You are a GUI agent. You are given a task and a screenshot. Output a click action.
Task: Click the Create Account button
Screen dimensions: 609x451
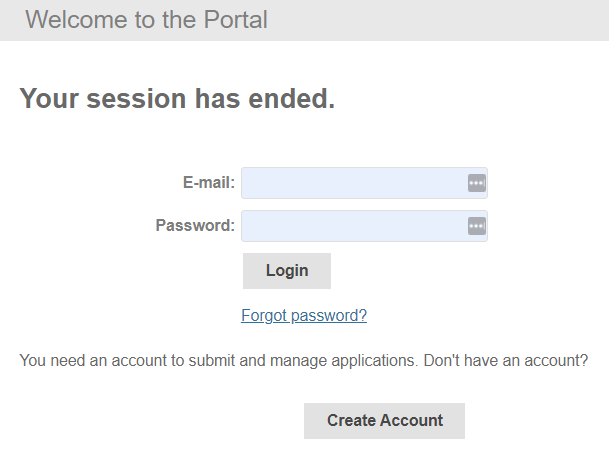384,421
